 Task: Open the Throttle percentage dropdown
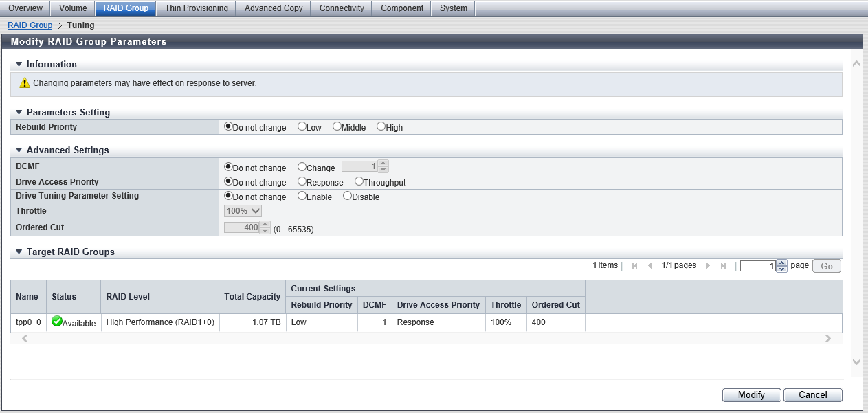click(x=243, y=211)
